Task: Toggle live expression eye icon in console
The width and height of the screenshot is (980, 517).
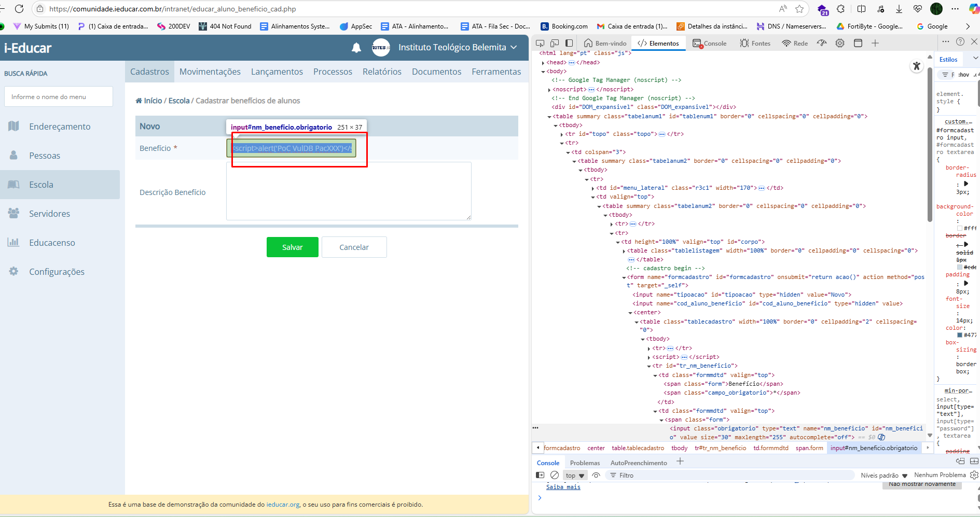Action: point(596,475)
